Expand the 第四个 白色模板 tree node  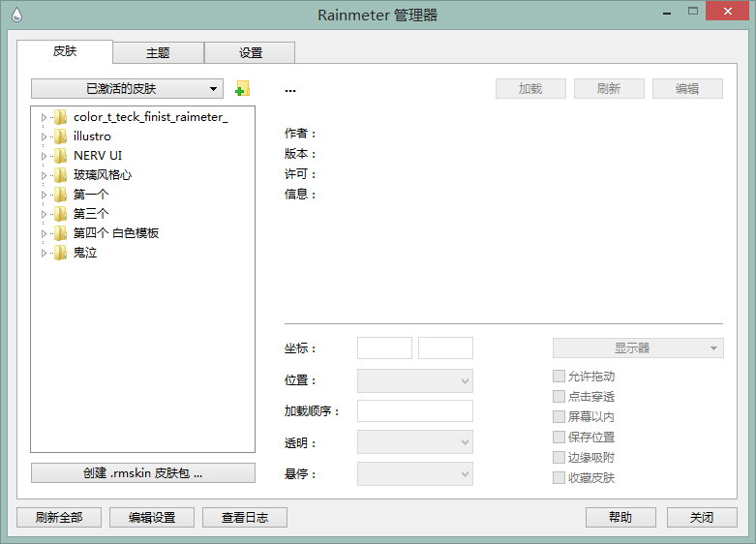pos(44,233)
